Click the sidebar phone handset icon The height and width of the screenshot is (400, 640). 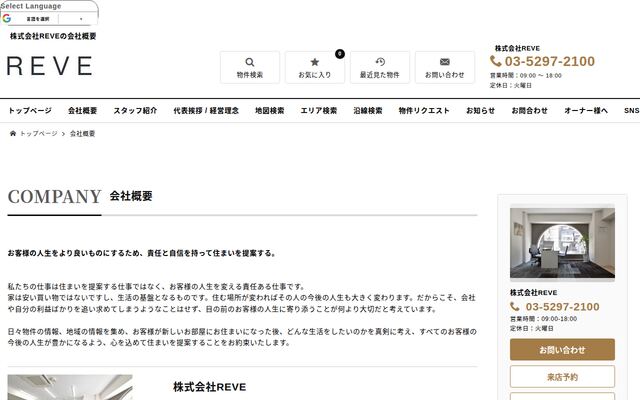click(515, 307)
